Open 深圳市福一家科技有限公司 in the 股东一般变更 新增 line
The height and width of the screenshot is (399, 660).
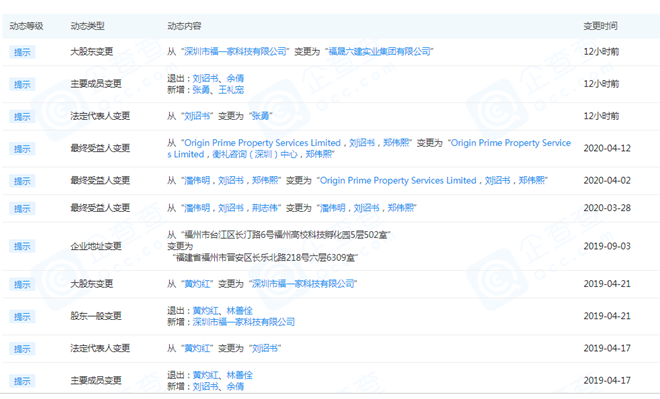pos(244,322)
